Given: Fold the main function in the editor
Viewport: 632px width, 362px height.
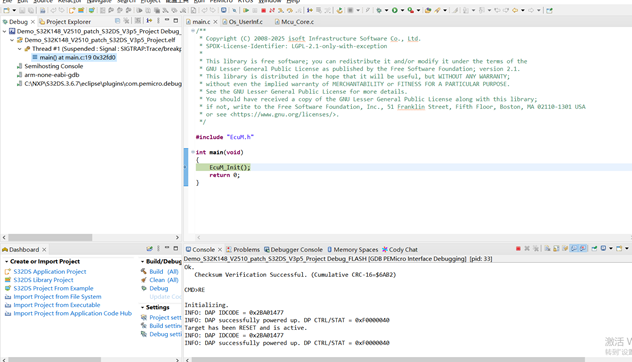Looking at the screenshot, I should pos(193,152).
